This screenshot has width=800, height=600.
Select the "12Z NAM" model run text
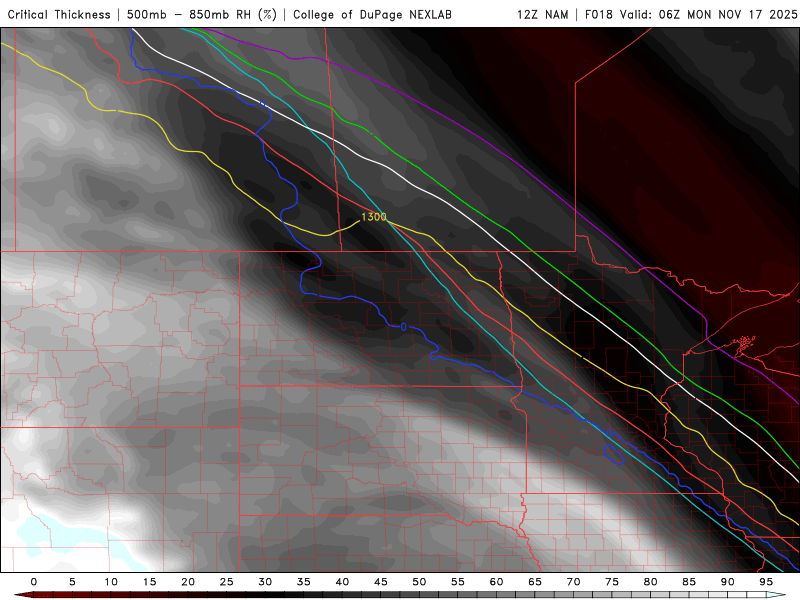(x=542, y=15)
